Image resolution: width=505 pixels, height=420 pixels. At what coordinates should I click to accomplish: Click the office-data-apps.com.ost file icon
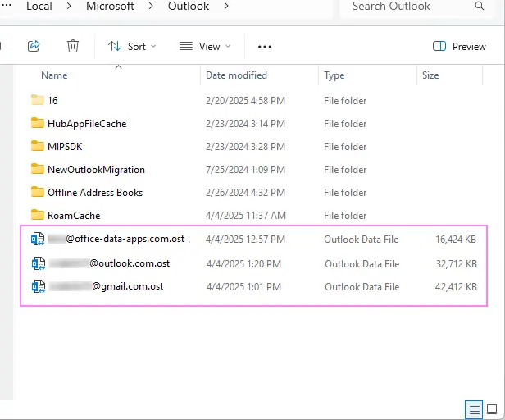(38, 240)
